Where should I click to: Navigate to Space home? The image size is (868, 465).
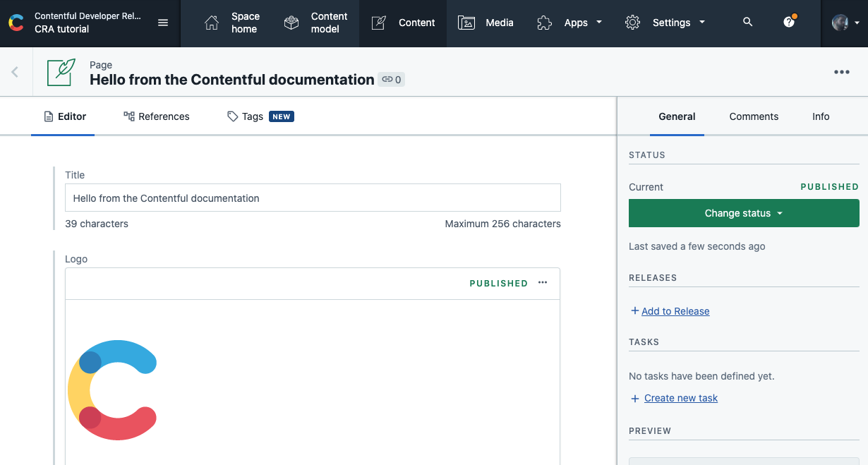(x=233, y=23)
